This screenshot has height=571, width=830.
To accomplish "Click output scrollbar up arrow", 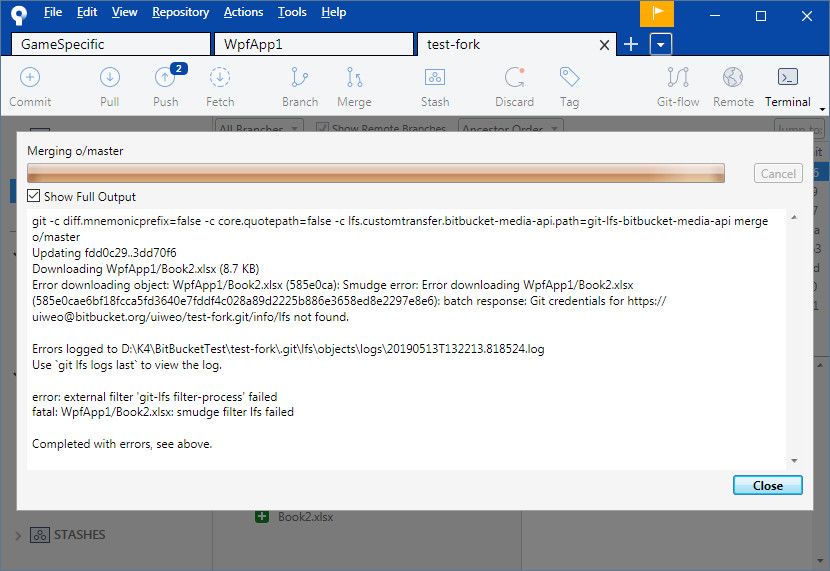I will point(794,217).
